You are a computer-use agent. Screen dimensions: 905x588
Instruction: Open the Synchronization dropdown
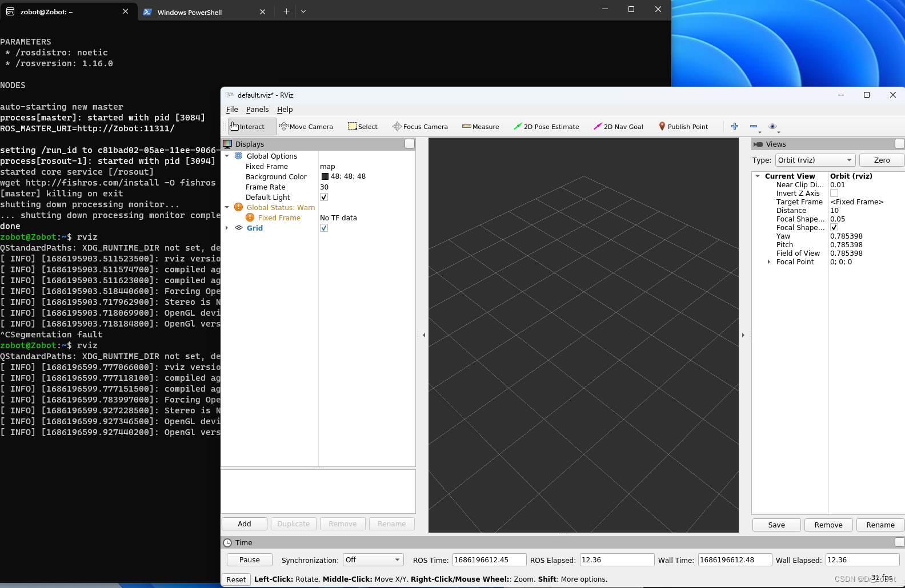tap(373, 560)
